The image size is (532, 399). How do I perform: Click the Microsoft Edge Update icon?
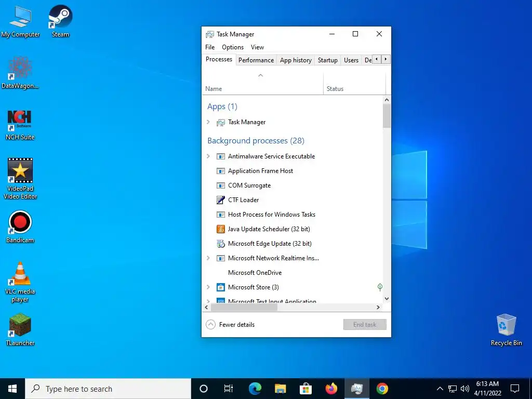tap(221, 244)
